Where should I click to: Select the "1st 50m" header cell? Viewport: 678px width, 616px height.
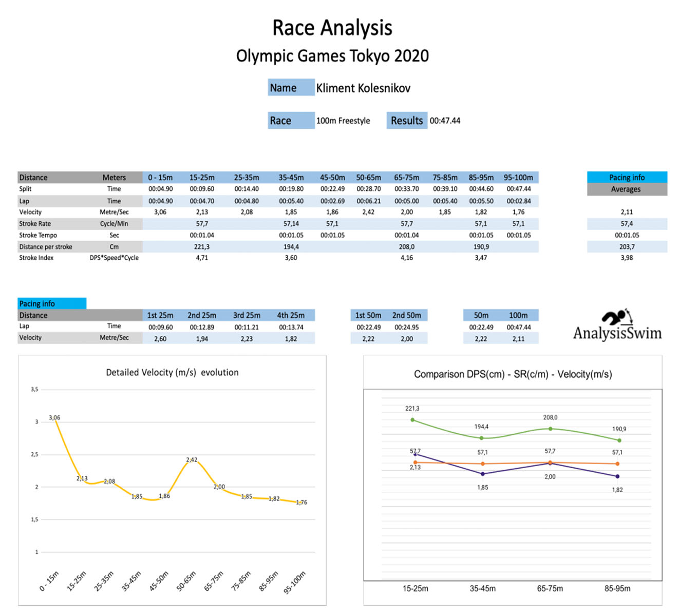368,315
